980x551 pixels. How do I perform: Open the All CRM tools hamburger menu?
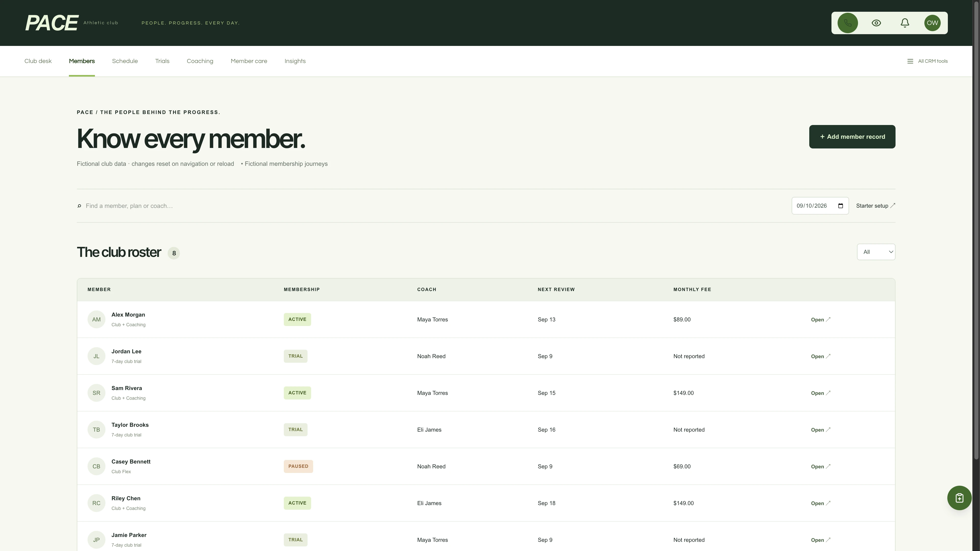(927, 61)
